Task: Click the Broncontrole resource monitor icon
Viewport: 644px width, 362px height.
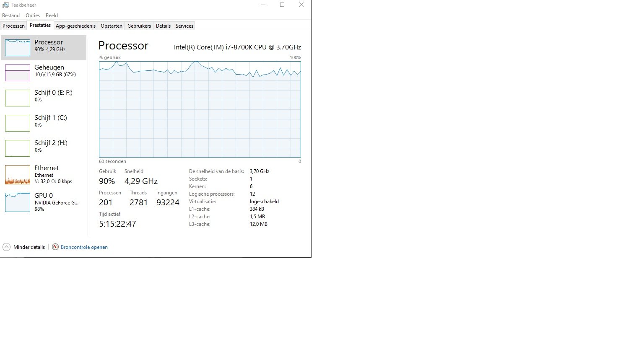Action: click(55, 247)
